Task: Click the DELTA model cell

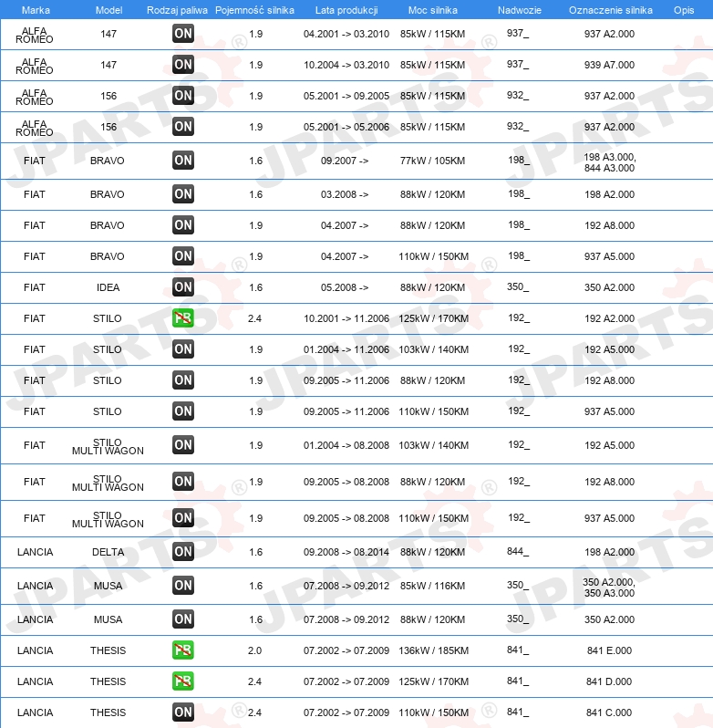Action: click(x=108, y=552)
